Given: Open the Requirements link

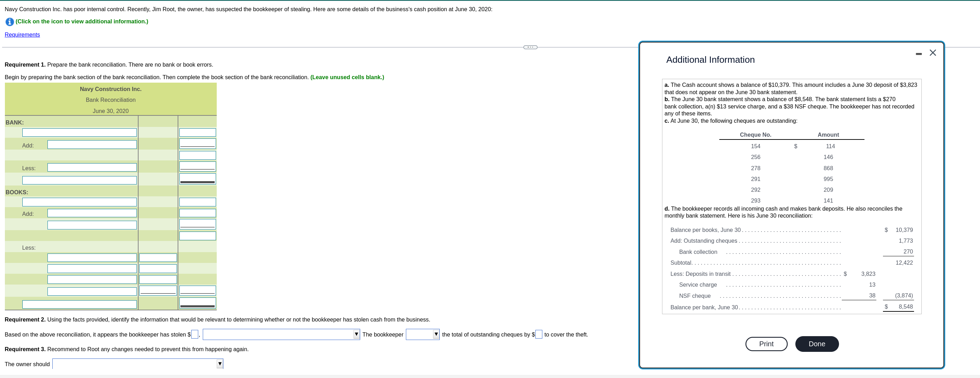Looking at the screenshot, I should [x=22, y=35].
